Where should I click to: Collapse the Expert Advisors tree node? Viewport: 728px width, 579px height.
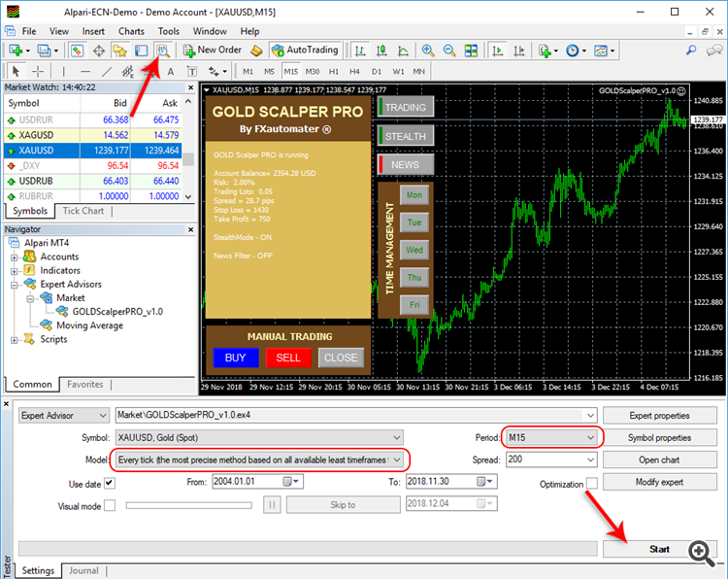[15, 285]
